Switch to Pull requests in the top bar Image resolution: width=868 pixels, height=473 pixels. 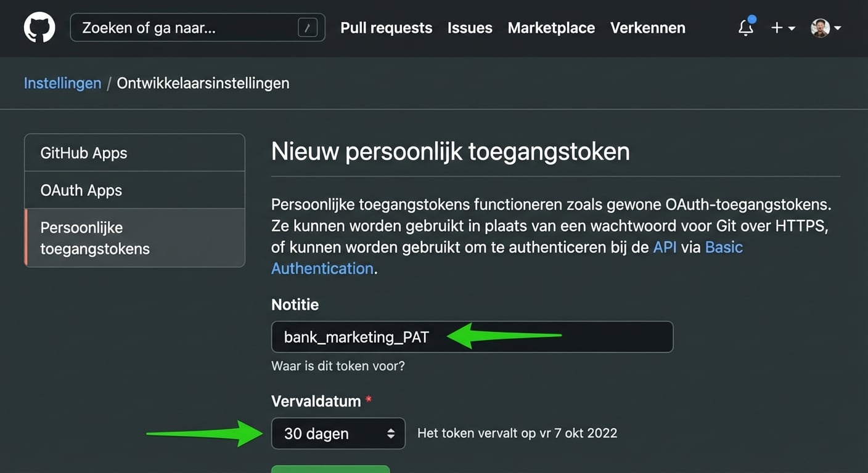click(x=386, y=28)
